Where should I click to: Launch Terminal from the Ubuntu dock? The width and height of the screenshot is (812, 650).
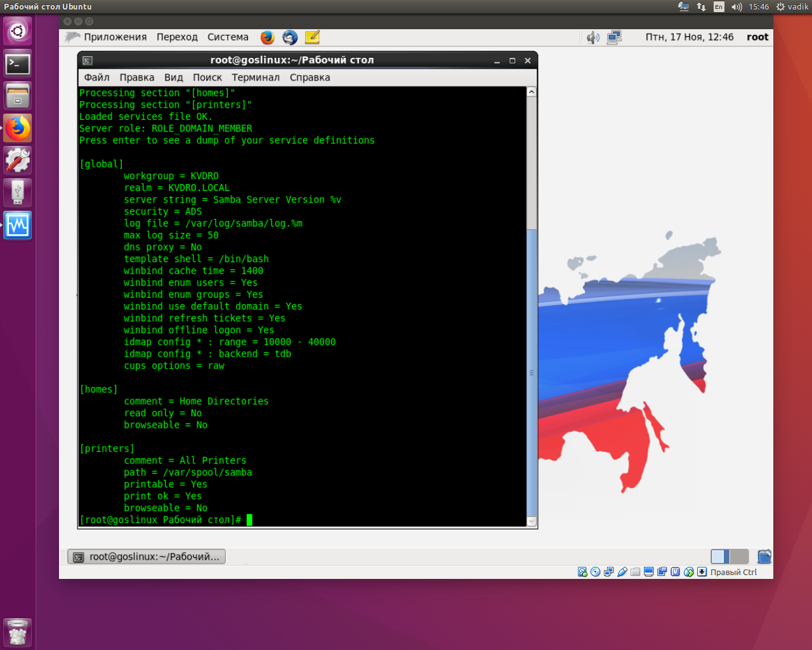point(18,63)
